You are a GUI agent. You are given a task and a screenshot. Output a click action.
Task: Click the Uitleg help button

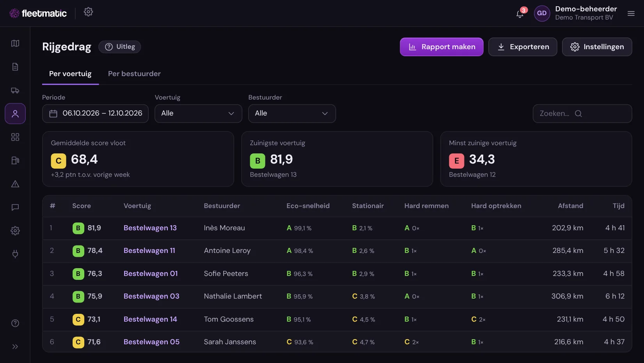(x=120, y=47)
